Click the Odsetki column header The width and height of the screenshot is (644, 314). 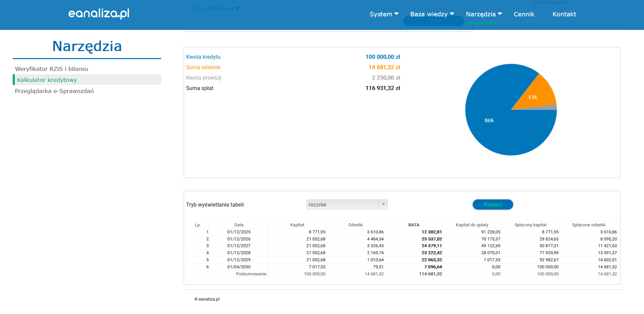pyautogui.click(x=356, y=225)
